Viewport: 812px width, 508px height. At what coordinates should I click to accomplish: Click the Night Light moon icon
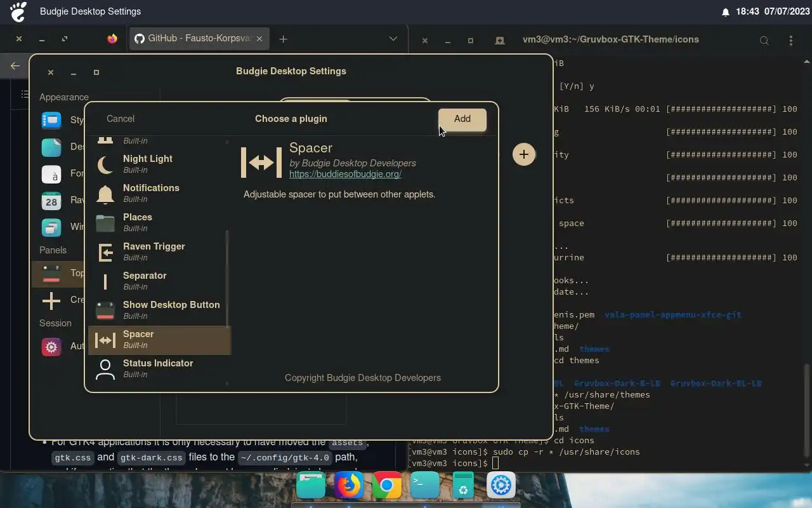(x=105, y=165)
